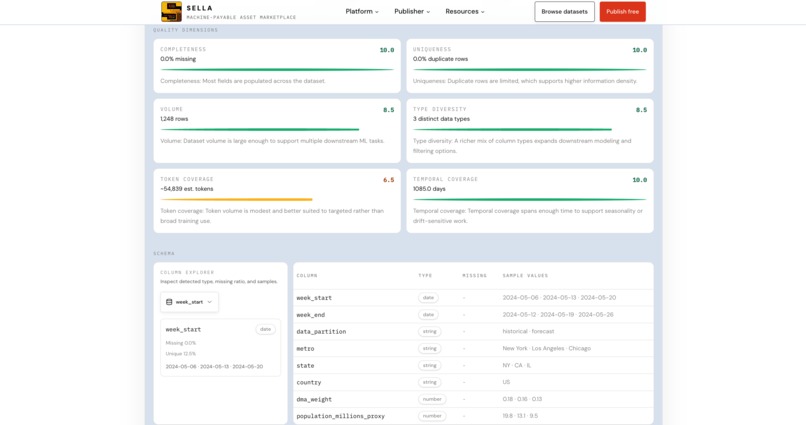806x425 pixels.
Task: Click the Temporal Coverage card title
Action: (445, 179)
